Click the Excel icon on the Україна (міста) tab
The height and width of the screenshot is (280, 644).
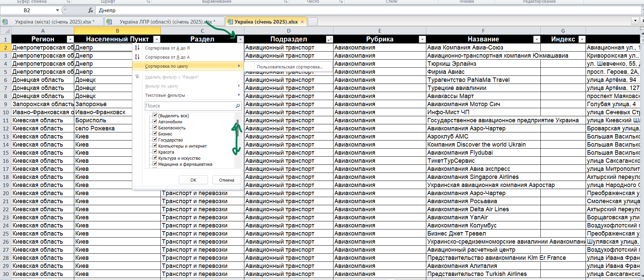tap(5, 22)
